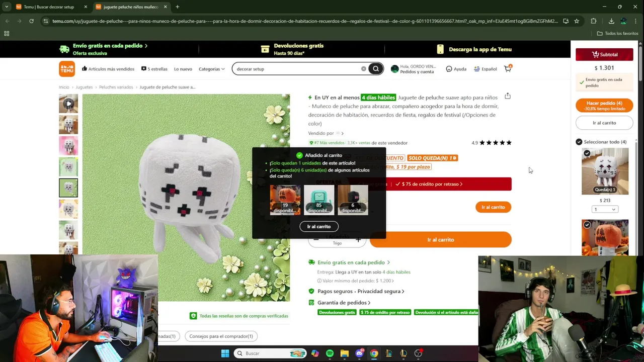Image resolution: width=644 pixels, height=362 pixels.
Task: Select the teal robot plush in the popup
Action: (x=319, y=200)
